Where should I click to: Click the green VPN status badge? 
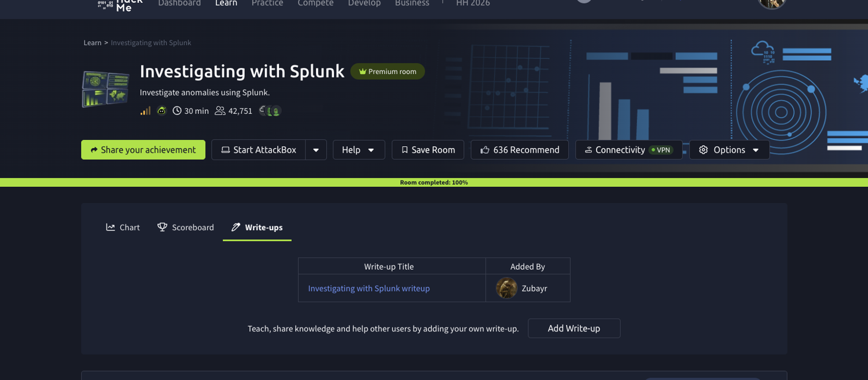click(x=661, y=150)
